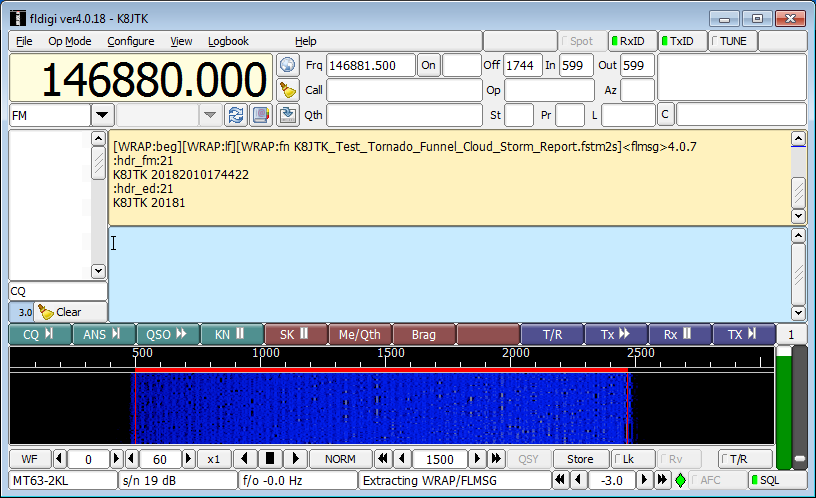Open the View menu
816x498 pixels.
pyautogui.click(x=181, y=41)
